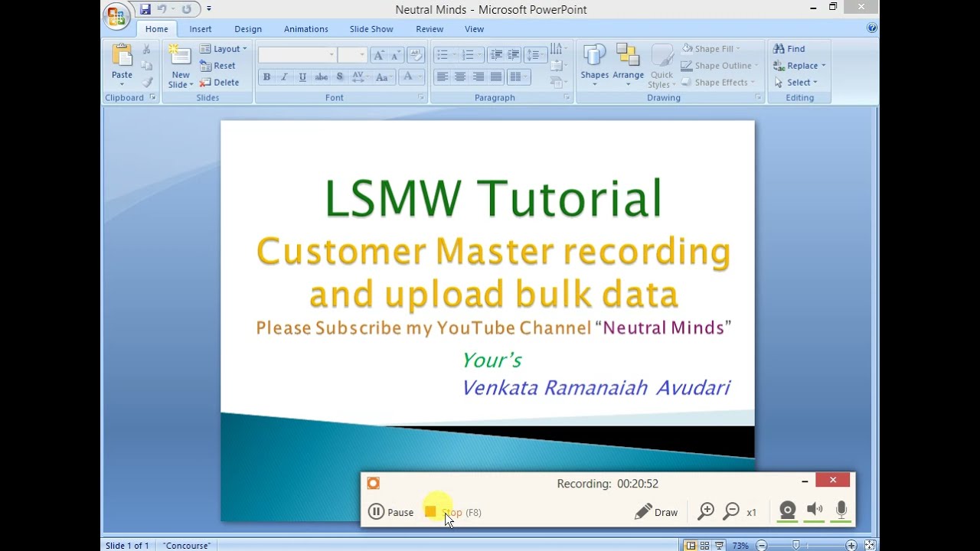Open Shape Effects menu
Viewport: 980px width, 551px height.
(718, 83)
